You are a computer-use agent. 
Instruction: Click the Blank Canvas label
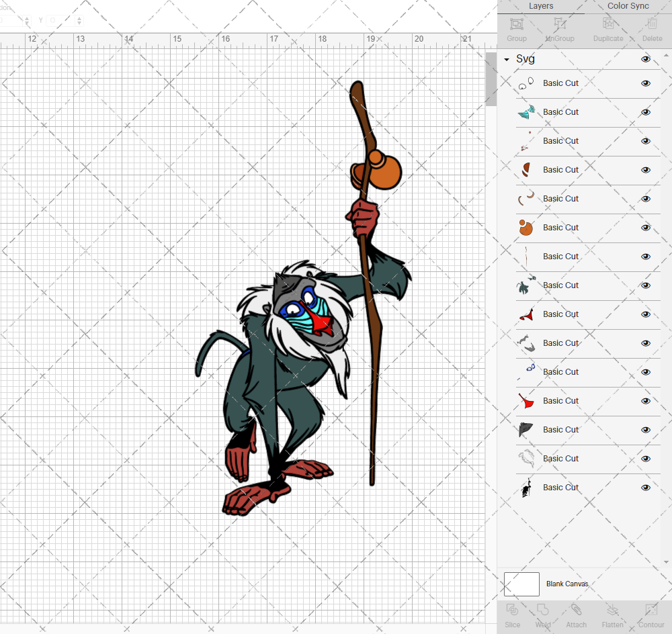(x=567, y=584)
